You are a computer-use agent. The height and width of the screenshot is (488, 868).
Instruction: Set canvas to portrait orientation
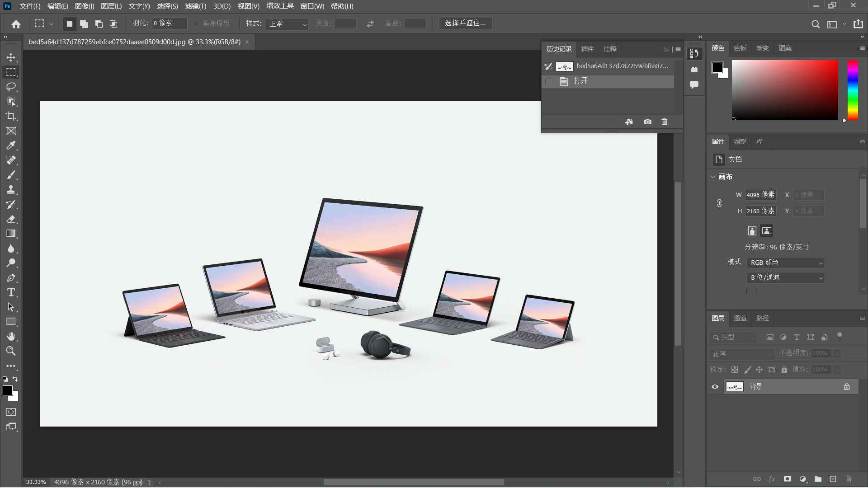(752, 231)
